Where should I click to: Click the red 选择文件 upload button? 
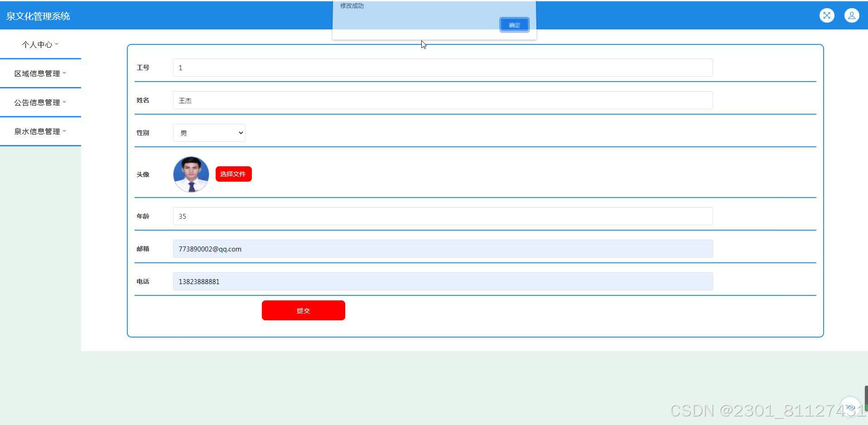click(233, 174)
